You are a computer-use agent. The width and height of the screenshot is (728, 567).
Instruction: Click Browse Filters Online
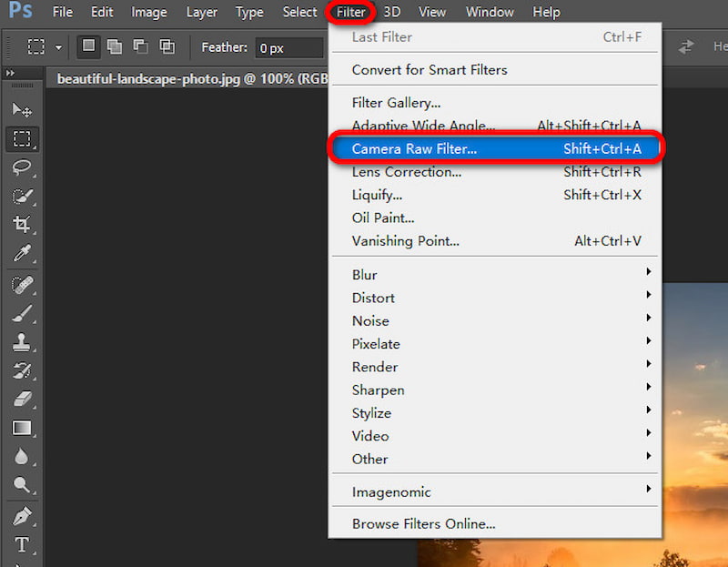coord(423,523)
